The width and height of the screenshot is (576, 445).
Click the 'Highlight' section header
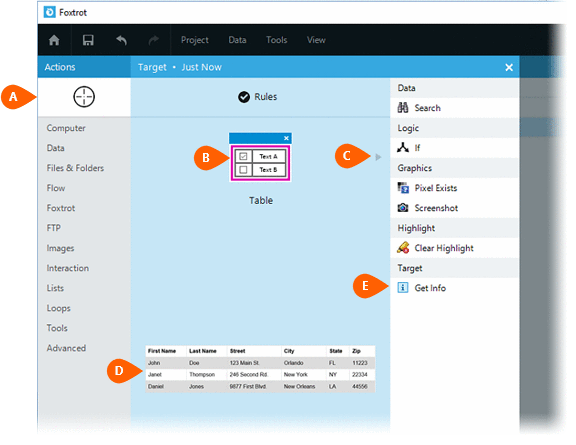[x=454, y=228]
